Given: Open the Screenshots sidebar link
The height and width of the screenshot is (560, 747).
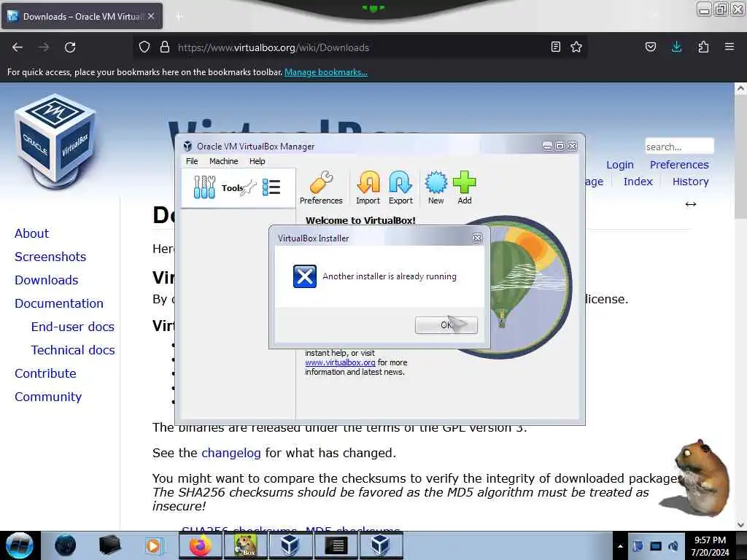Looking at the screenshot, I should pos(50,257).
